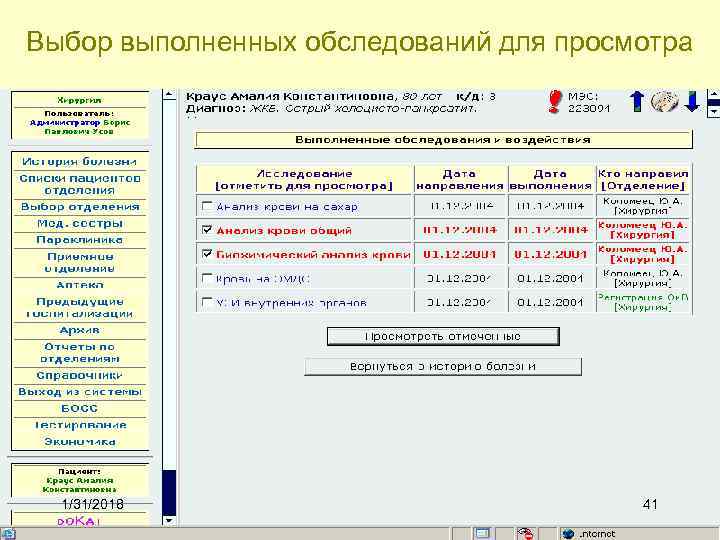
Task: Open 'Списки пациентов отделения' menu item
Action: (x=80, y=184)
